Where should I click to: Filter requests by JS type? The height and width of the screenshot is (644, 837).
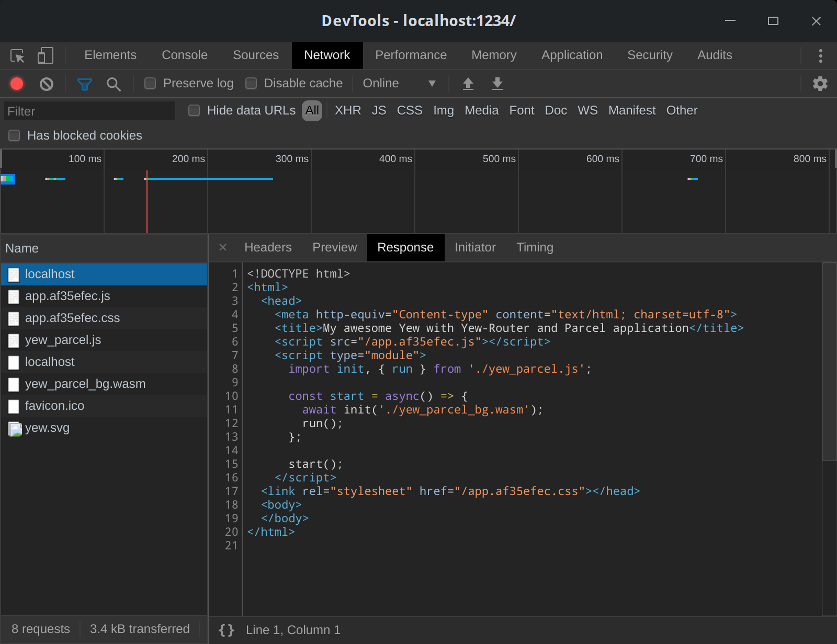coord(379,111)
